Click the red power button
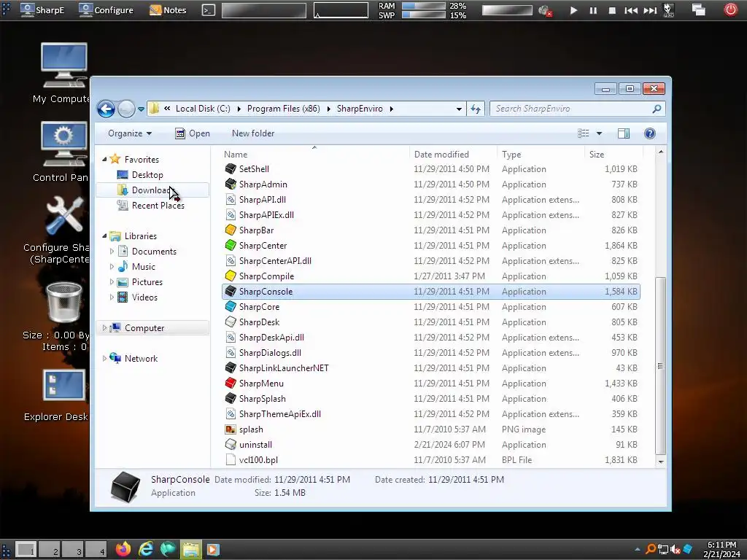 (730, 9)
